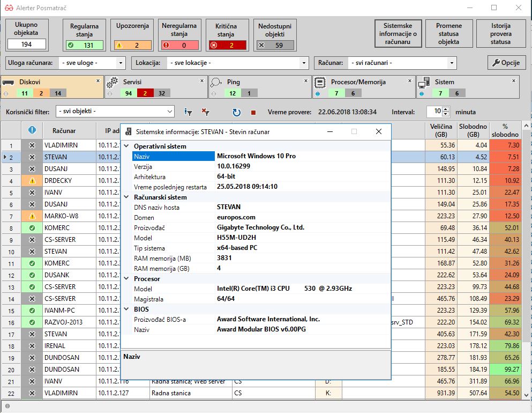Click the Kritična stanja count 2
This screenshot has height=413, width=532.
227,45
